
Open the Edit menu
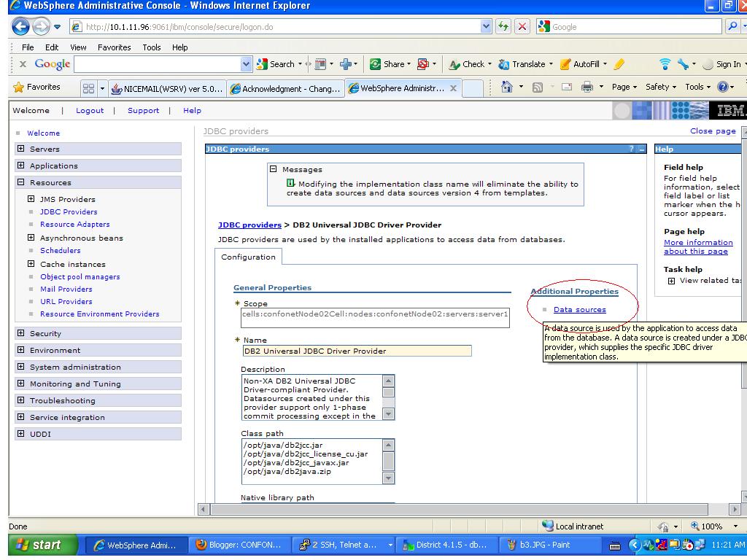52,47
